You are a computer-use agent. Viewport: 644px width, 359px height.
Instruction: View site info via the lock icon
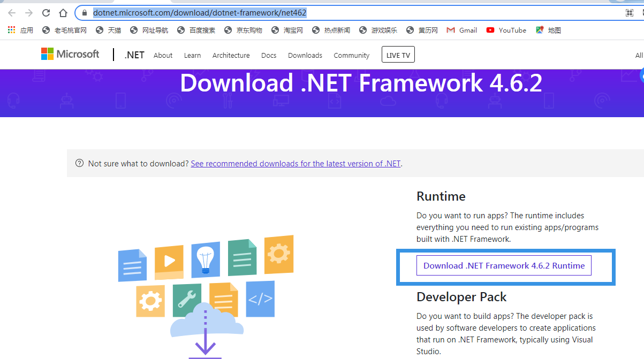[x=84, y=13]
